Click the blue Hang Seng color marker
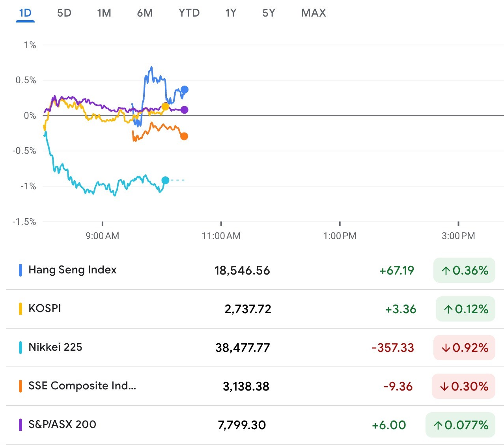Viewport: 504px width, 445px height. click(21, 270)
